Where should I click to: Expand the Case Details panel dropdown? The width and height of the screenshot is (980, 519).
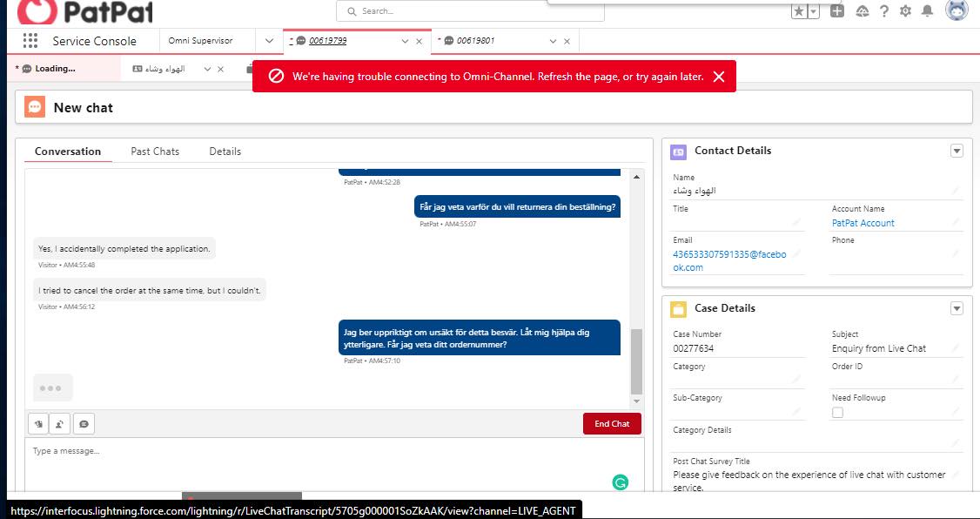[957, 308]
